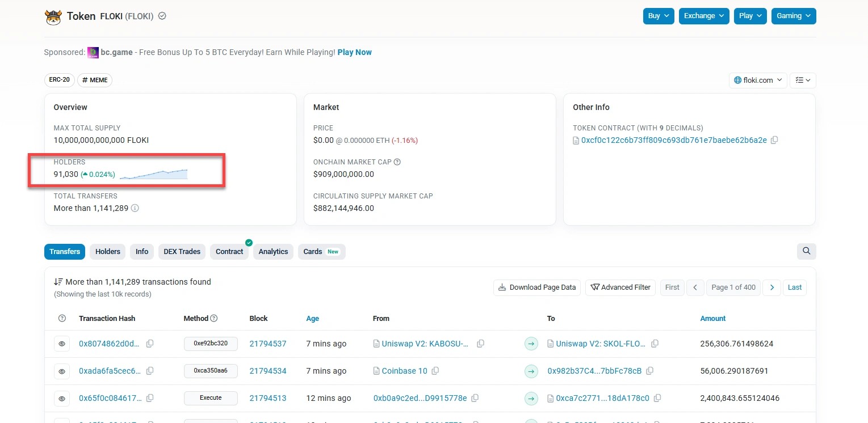The width and height of the screenshot is (868, 423).
Task: Toggle eye preview for Coinbase 10 transaction
Action: point(62,371)
